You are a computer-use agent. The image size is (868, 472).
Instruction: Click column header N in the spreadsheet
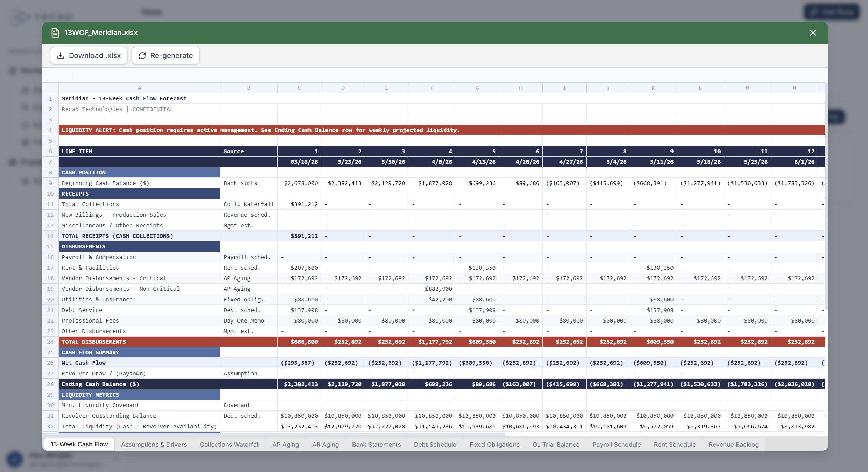[x=794, y=88]
